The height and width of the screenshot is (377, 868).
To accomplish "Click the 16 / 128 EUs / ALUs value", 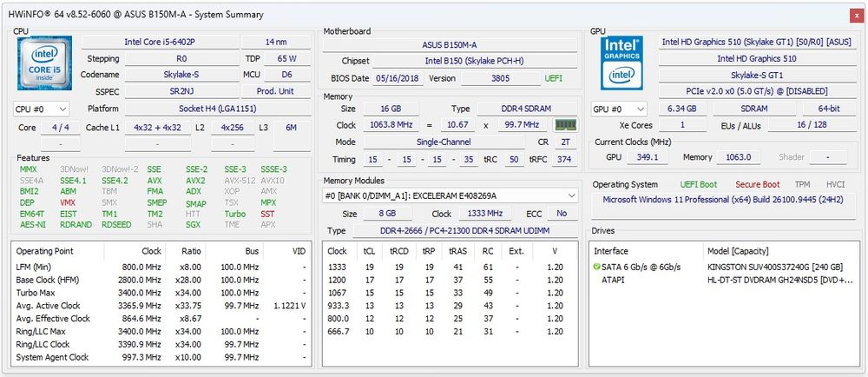I will click(811, 125).
